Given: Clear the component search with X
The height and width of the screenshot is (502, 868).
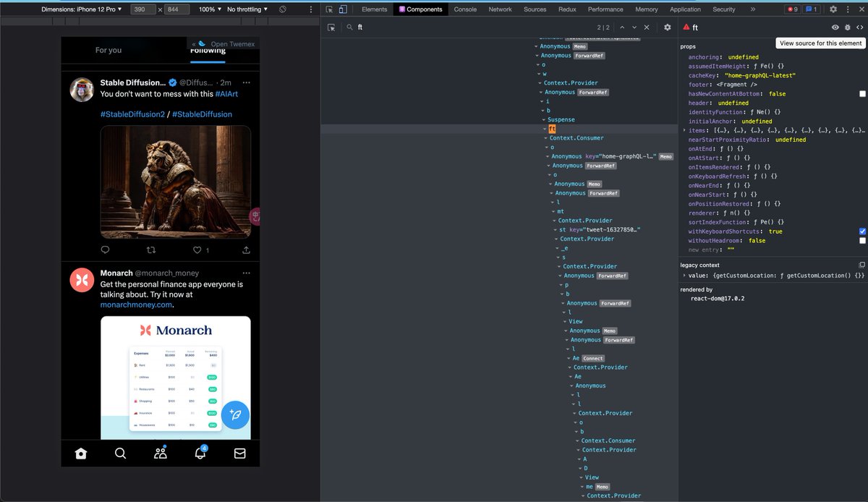Looking at the screenshot, I should 647,27.
